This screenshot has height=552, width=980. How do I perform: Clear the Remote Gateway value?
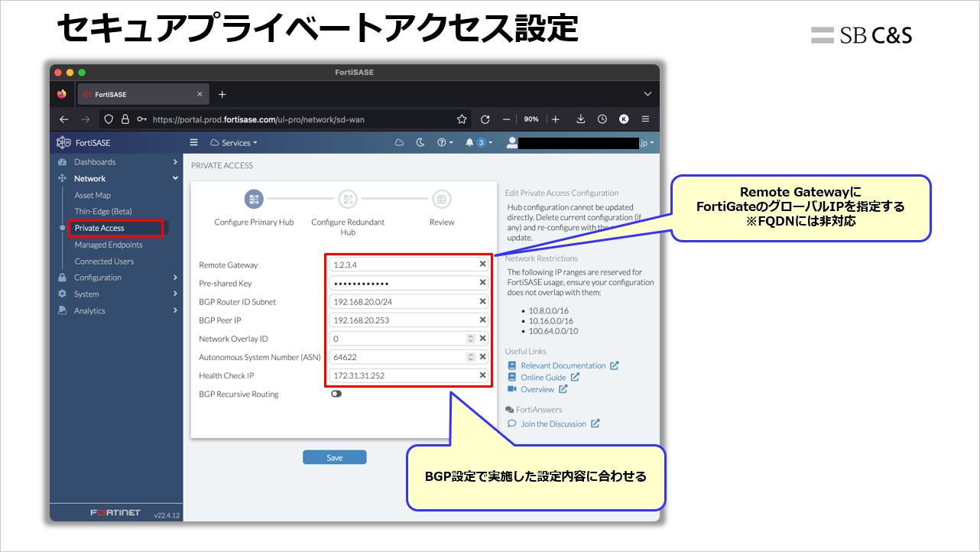tap(482, 265)
